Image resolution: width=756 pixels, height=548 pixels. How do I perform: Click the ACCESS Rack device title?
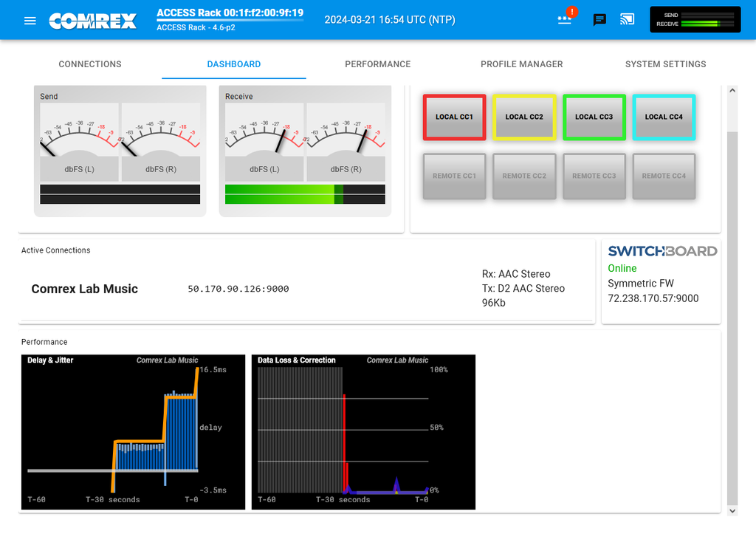pos(230,13)
